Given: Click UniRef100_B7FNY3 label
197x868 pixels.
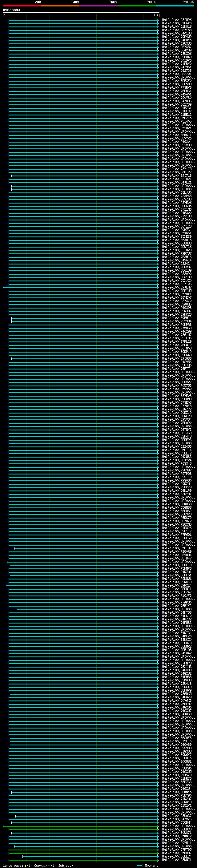Looking at the screenshot, I should [x=176, y=664].
